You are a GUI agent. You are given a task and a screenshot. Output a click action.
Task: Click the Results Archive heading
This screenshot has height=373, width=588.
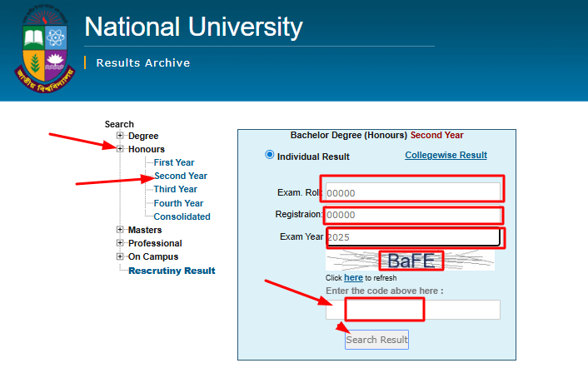pyautogui.click(x=143, y=62)
